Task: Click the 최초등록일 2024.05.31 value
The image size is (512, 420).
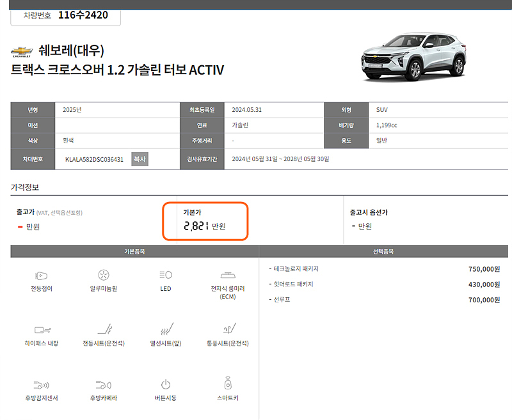Action: point(247,110)
